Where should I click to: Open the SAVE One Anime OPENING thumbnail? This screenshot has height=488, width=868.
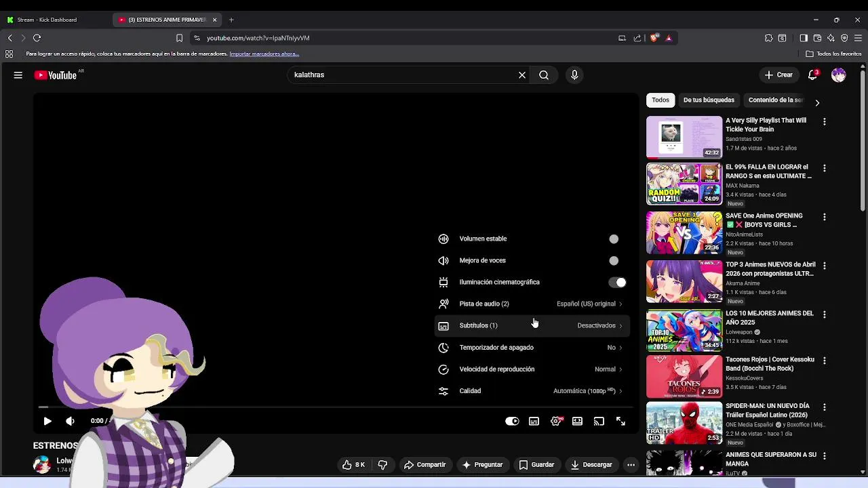click(684, 232)
